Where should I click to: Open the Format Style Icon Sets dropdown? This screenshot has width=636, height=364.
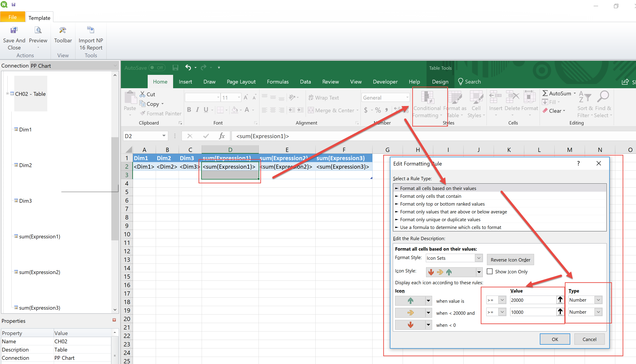pyautogui.click(x=478, y=258)
